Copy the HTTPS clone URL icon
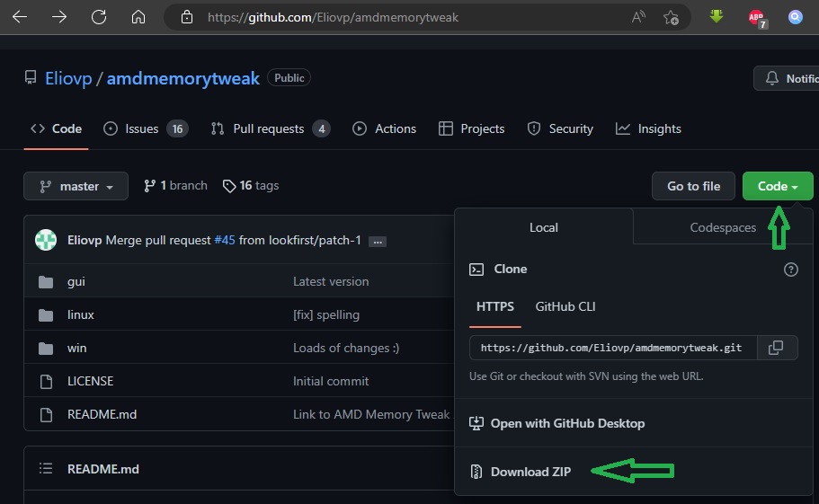 (x=777, y=348)
